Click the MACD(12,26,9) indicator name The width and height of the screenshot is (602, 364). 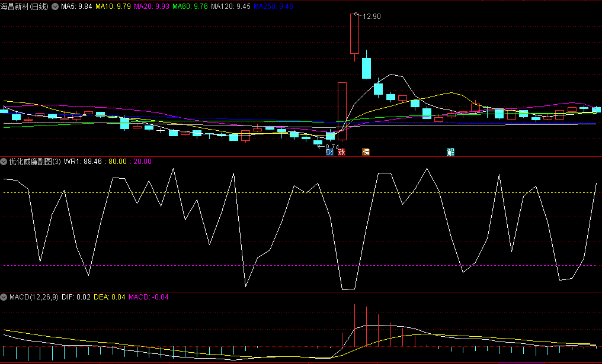34,297
